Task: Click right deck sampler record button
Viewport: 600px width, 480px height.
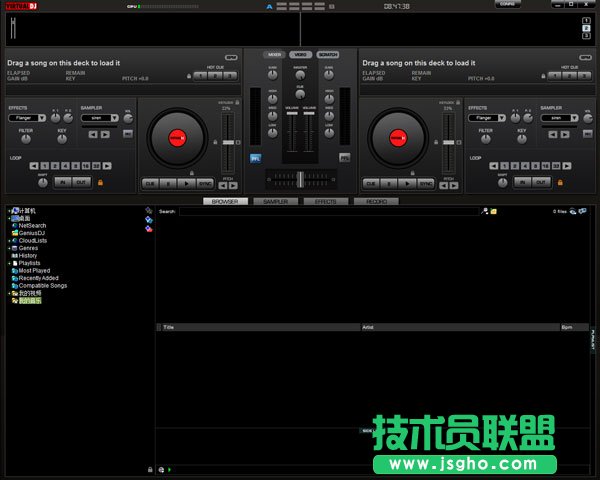Action: pos(588,134)
